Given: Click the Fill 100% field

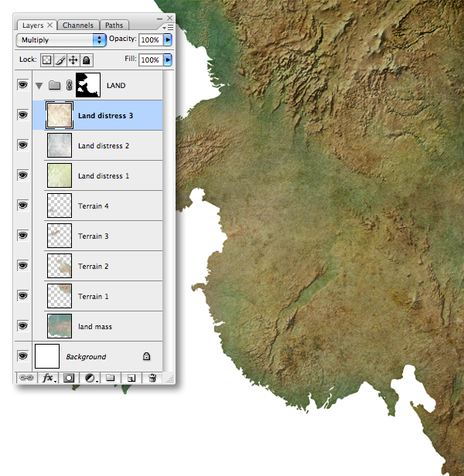Looking at the screenshot, I should [x=150, y=59].
